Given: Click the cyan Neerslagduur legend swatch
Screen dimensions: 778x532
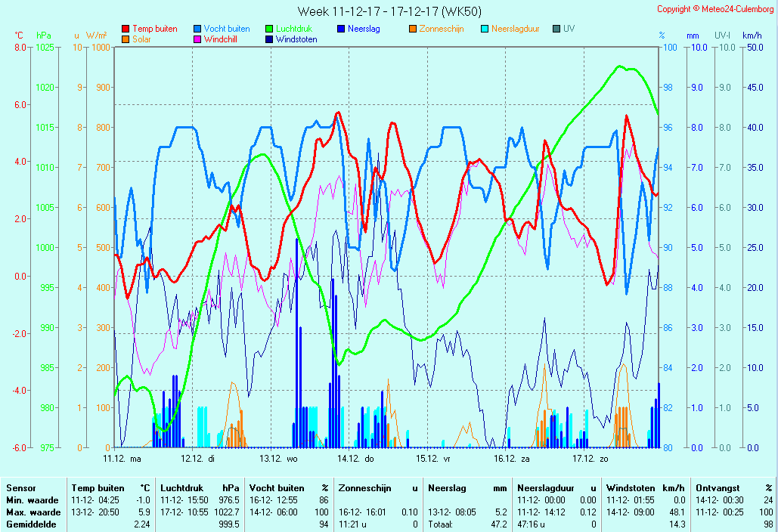Looking at the screenshot, I should click(485, 29).
